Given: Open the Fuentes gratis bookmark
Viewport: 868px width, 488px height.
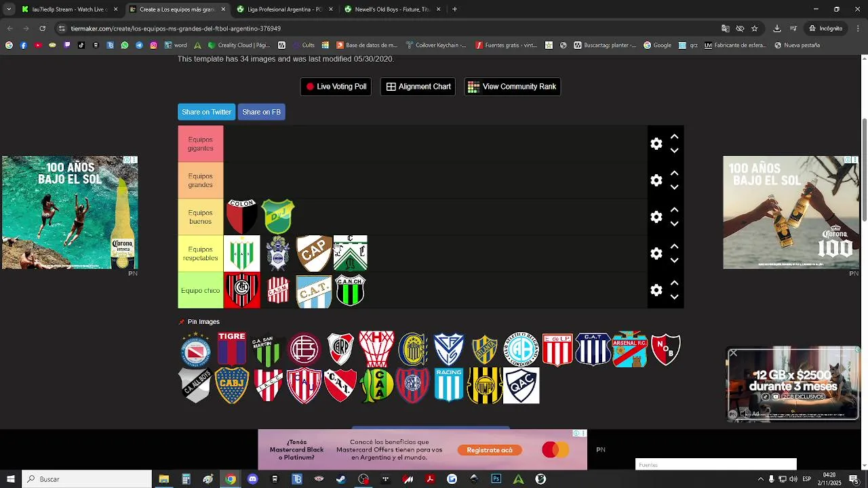Looking at the screenshot, I should 506,45.
